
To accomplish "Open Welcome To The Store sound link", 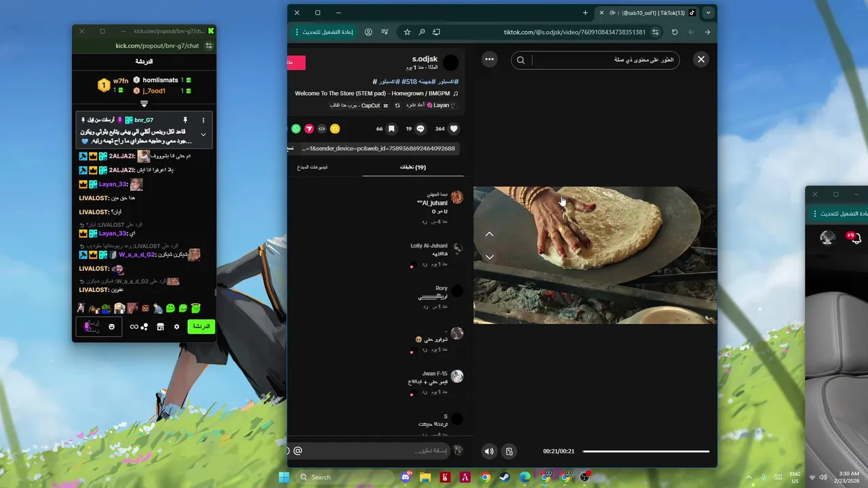I will point(376,94).
